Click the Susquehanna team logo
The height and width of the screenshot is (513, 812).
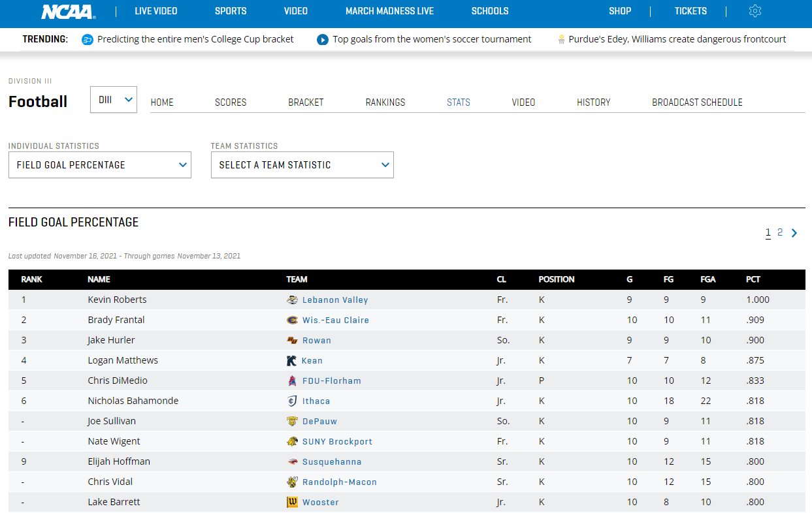293,462
